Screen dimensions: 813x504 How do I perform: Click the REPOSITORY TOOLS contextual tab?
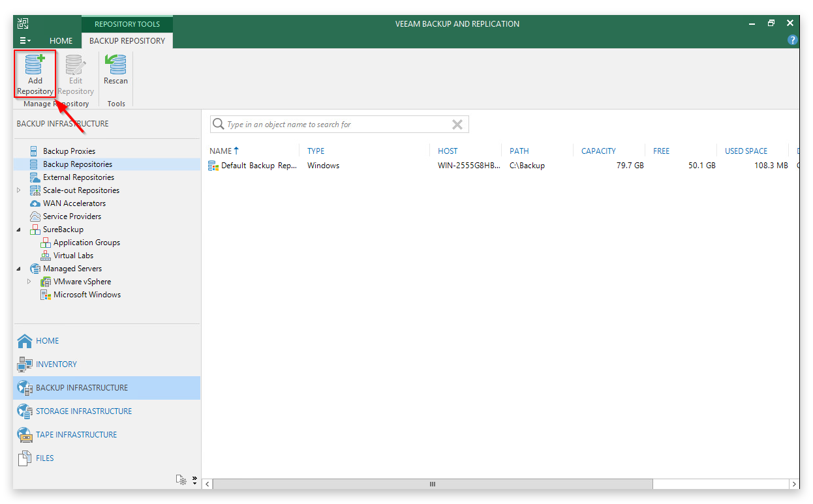click(127, 24)
